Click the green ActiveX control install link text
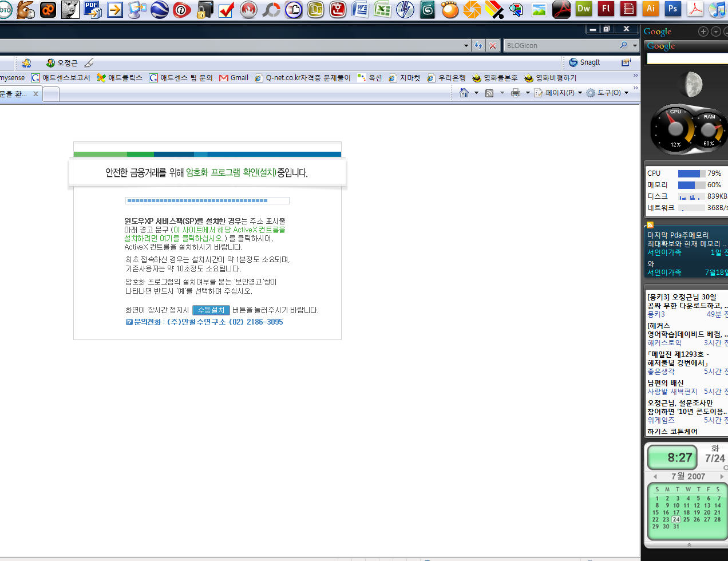 coord(205,234)
